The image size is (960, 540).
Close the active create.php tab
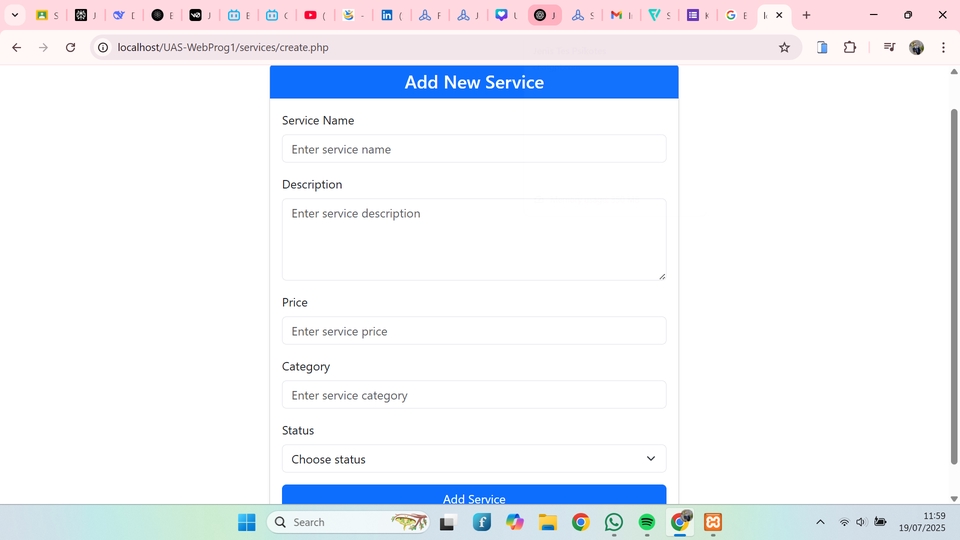(779, 15)
